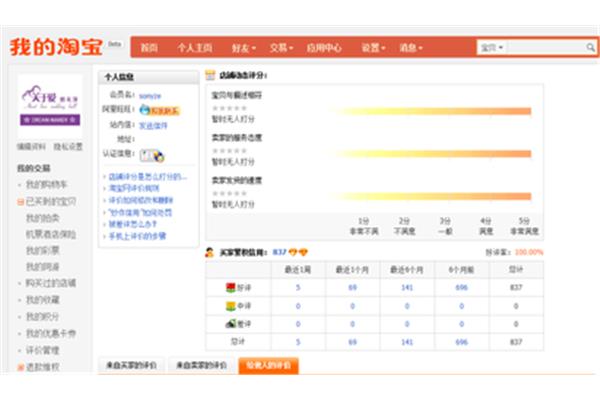This screenshot has height=400, width=600.
Task: Open the 炒作信用 如何处罚 help link
Action: [140, 212]
